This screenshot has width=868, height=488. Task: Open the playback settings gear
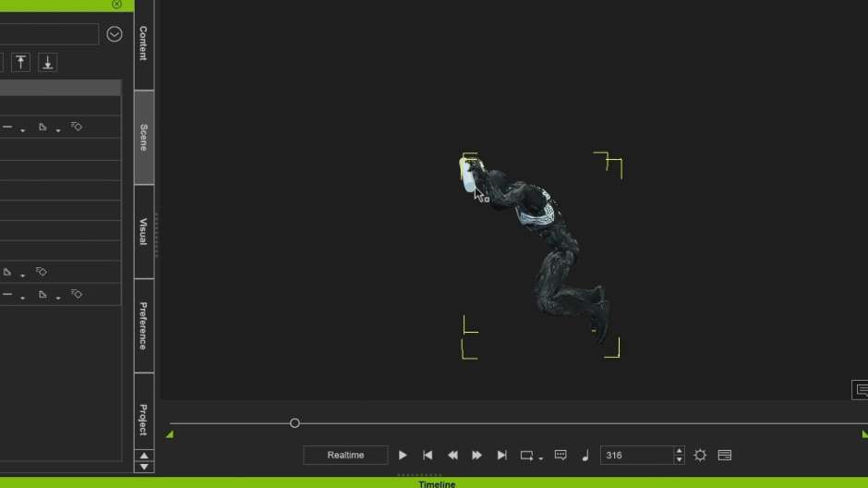click(700, 456)
